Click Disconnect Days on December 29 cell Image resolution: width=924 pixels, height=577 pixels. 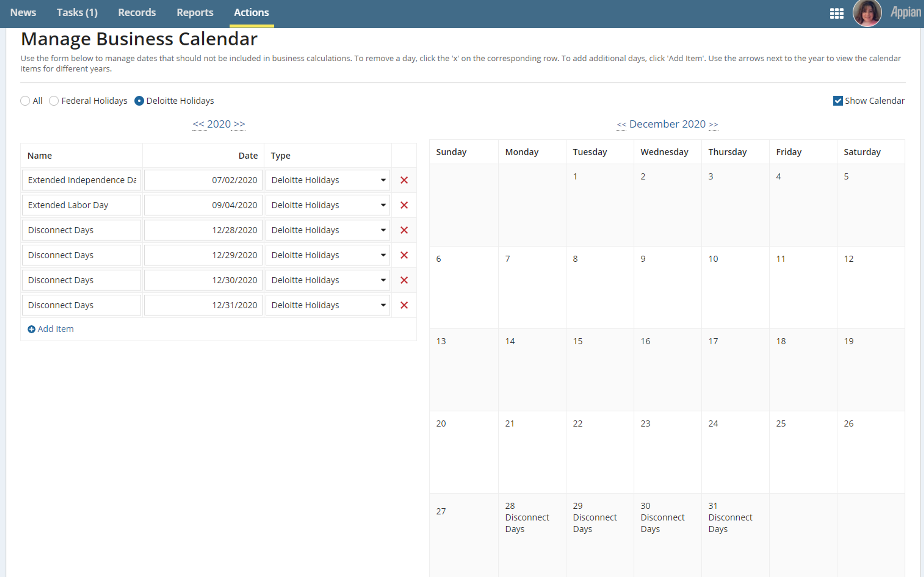(595, 523)
